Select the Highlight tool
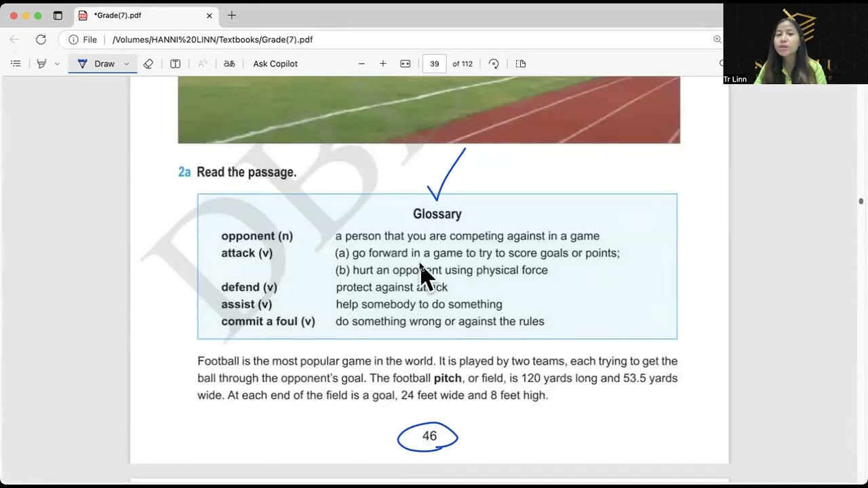Viewport: 868px width, 488px height. tap(42, 64)
